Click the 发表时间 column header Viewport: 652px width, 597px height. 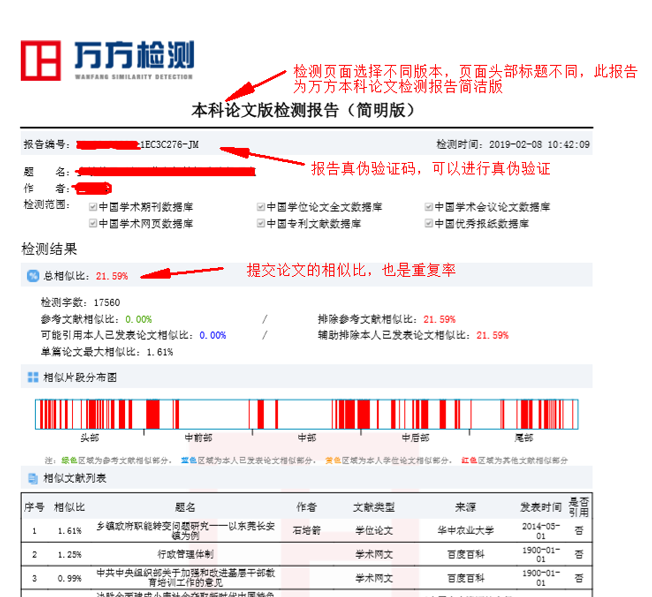click(540, 507)
